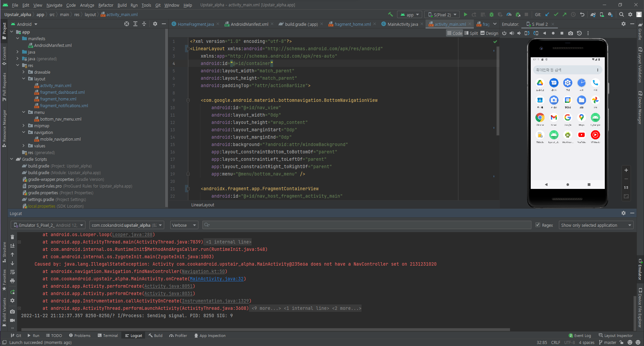The height and width of the screenshot is (346, 644).
Task: Toggle the Regex checkbox in Logcat
Action: tap(538, 225)
